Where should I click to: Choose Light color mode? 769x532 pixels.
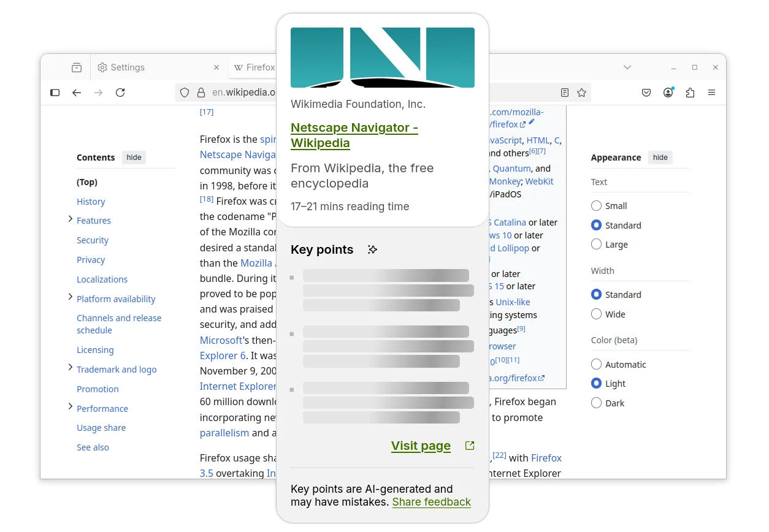click(596, 383)
